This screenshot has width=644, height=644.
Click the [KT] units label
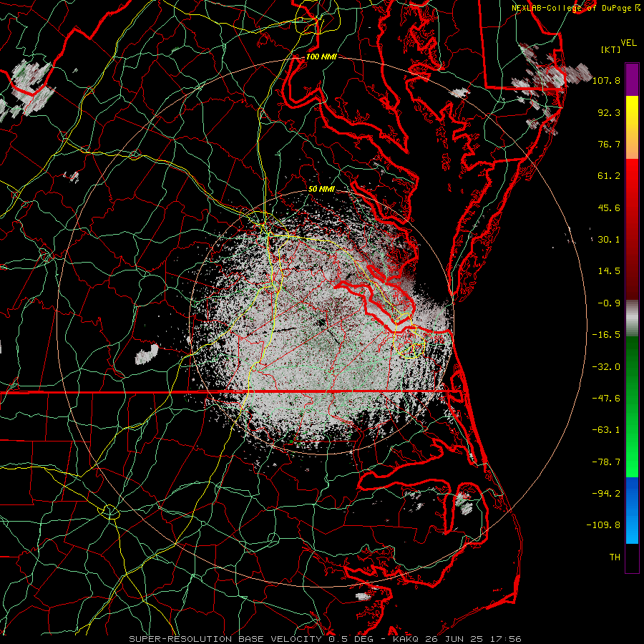[611, 49]
